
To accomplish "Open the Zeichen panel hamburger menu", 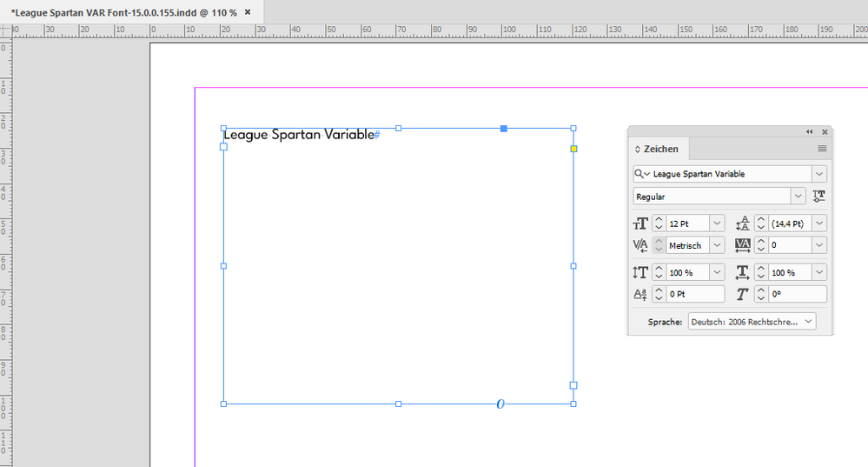I will (822, 149).
